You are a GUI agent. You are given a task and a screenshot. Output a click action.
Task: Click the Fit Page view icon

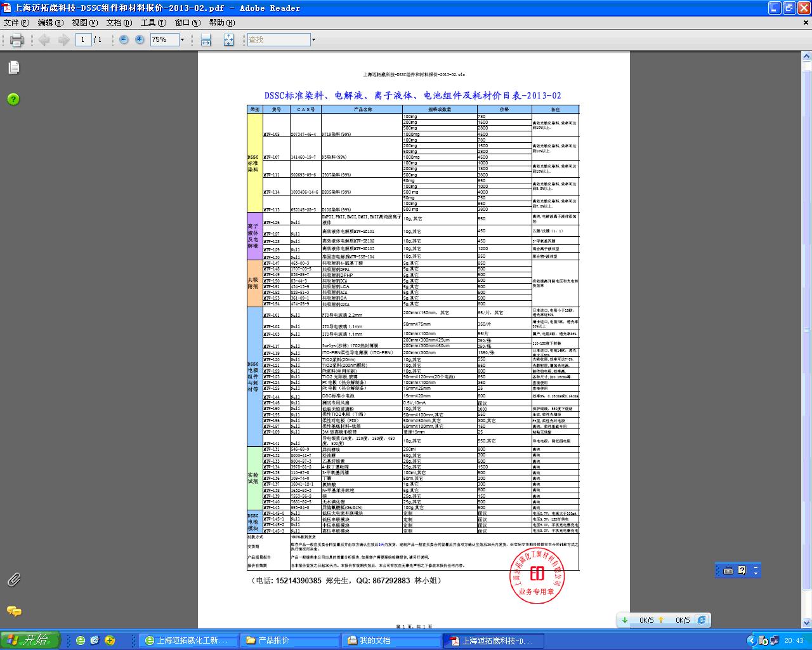pyautogui.click(x=228, y=40)
